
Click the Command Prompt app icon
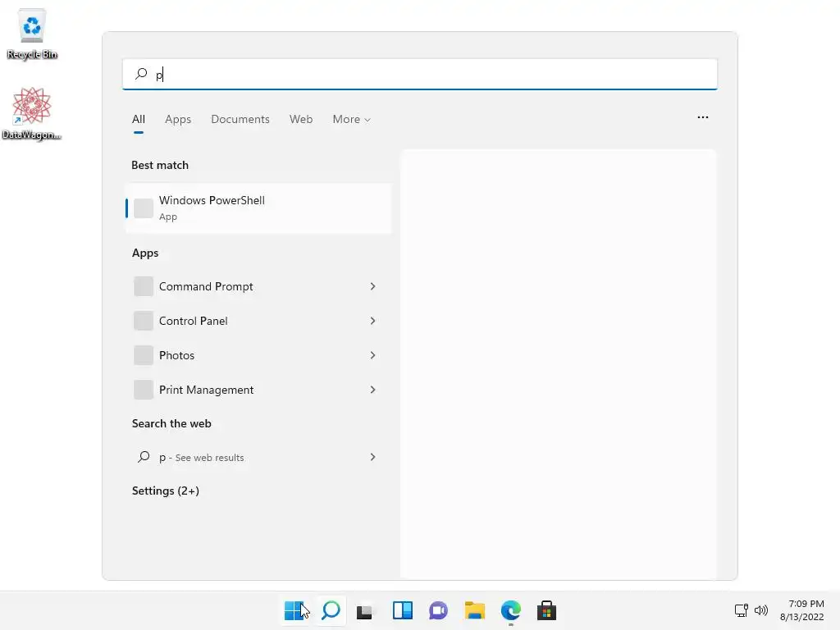[x=144, y=286]
